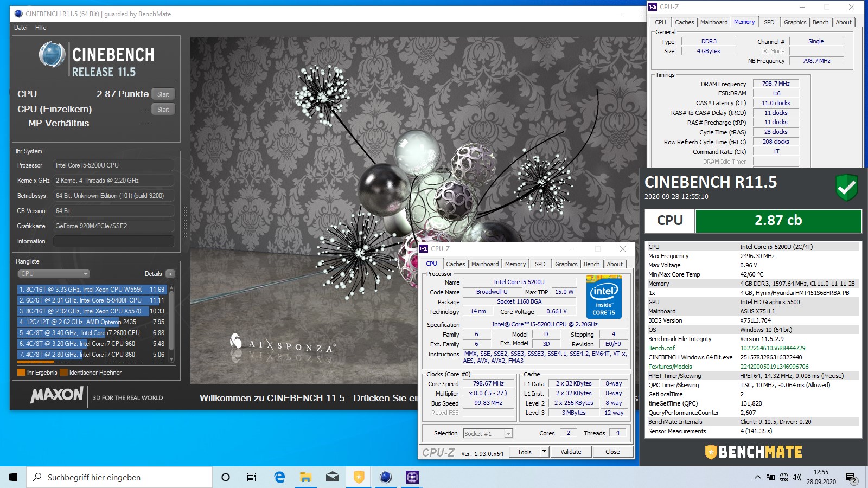Click the Close button in CPU-Z

point(612,452)
